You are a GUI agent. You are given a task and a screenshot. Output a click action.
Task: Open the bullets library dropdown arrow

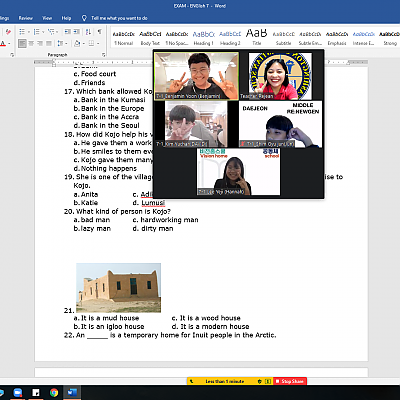point(29,32)
